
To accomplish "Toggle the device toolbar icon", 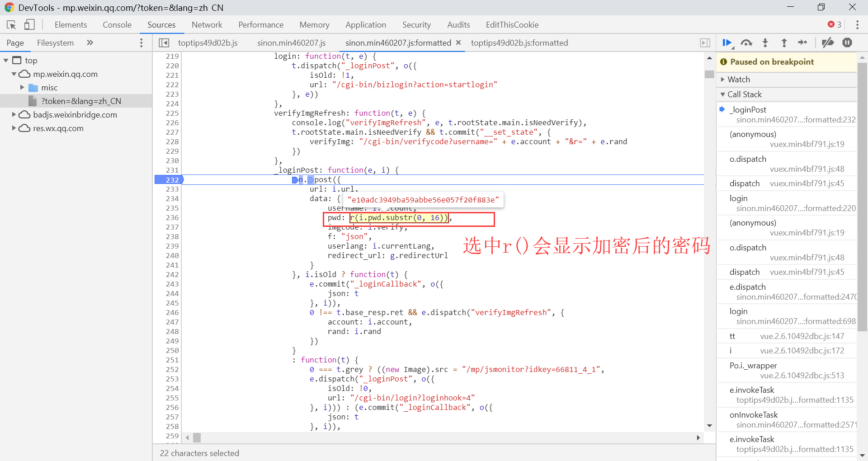I will pyautogui.click(x=29, y=25).
